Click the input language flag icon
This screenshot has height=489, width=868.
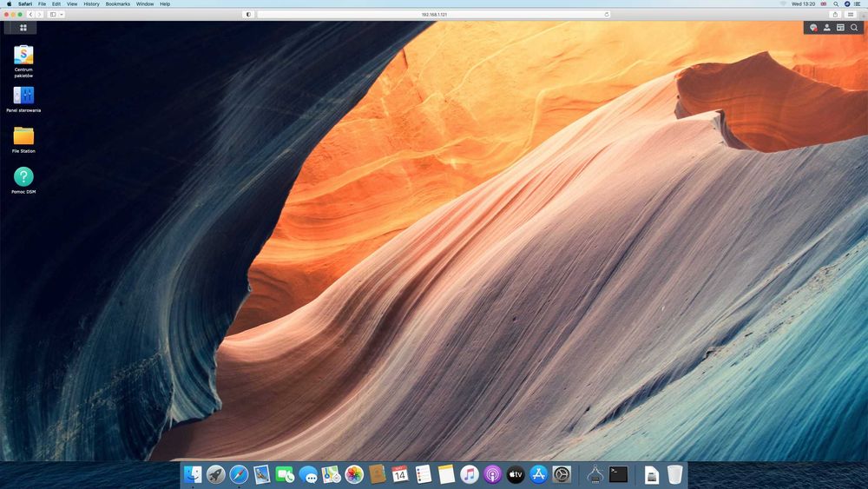tap(824, 3)
